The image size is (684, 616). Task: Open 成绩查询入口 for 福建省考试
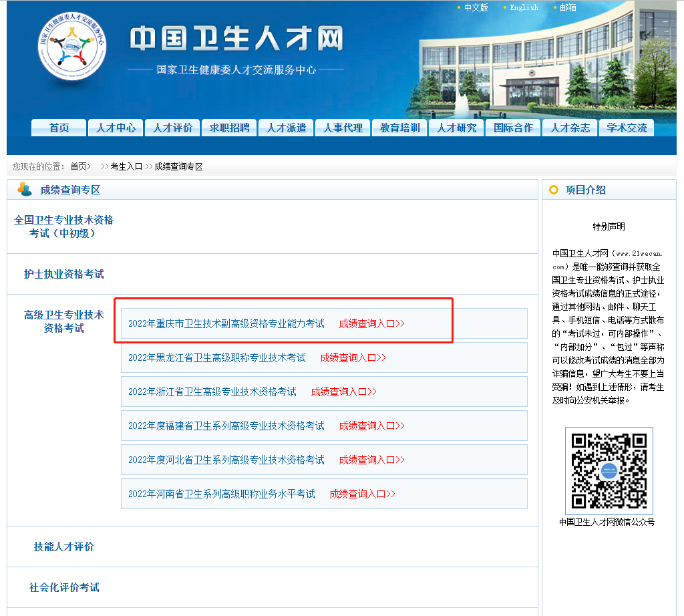click(x=371, y=426)
